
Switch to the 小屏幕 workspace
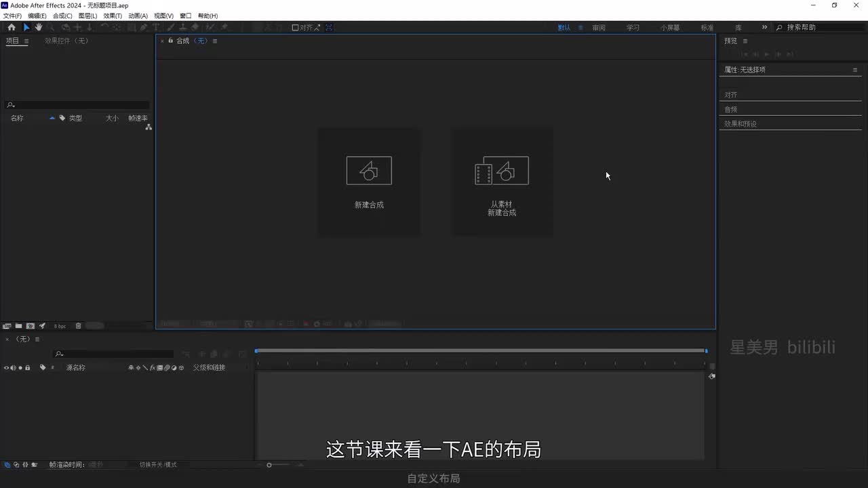671,28
